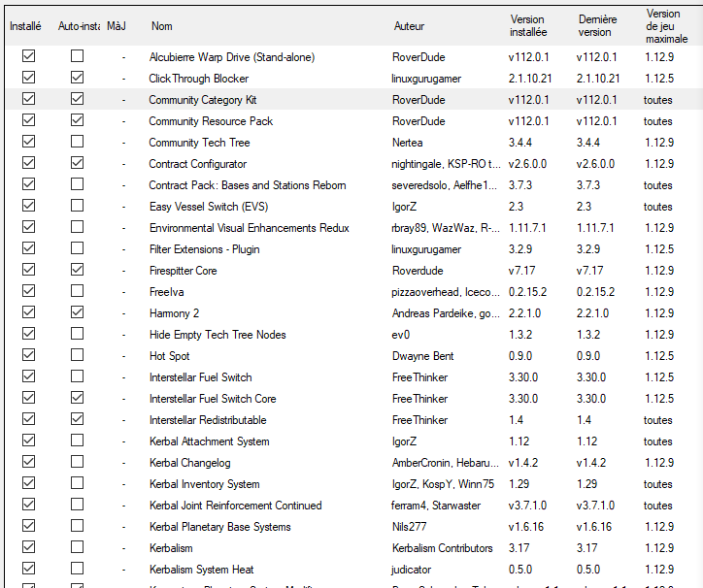
Task: Click installed version 2.1.10.21 of ClickThrough Blocker
Action: point(530,79)
